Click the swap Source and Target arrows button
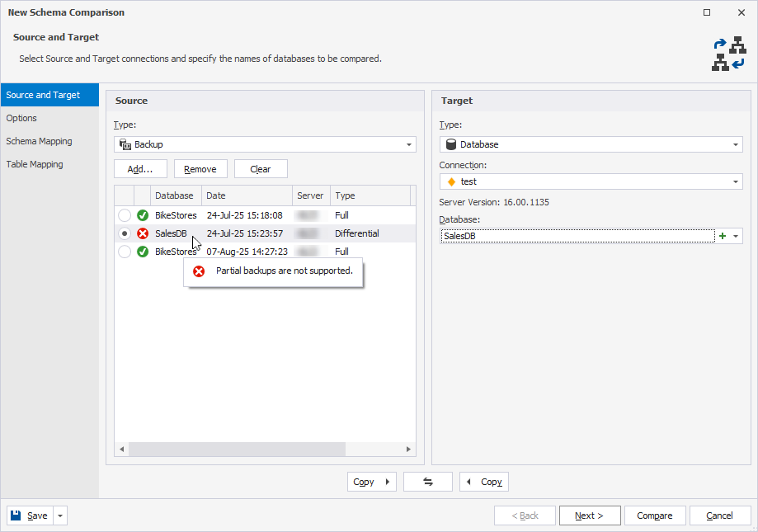The width and height of the screenshot is (758, 532). tap(427, 481)
